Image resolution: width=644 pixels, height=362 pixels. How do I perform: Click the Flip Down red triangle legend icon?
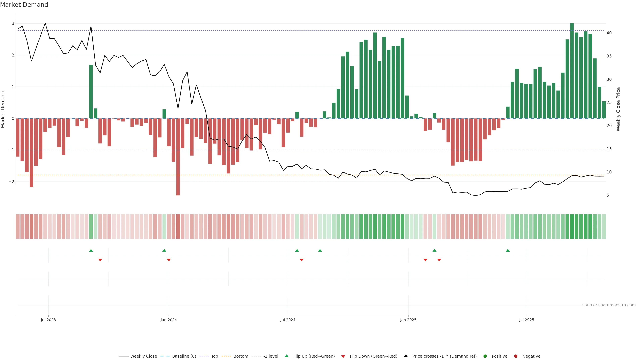tap(343, 356)
